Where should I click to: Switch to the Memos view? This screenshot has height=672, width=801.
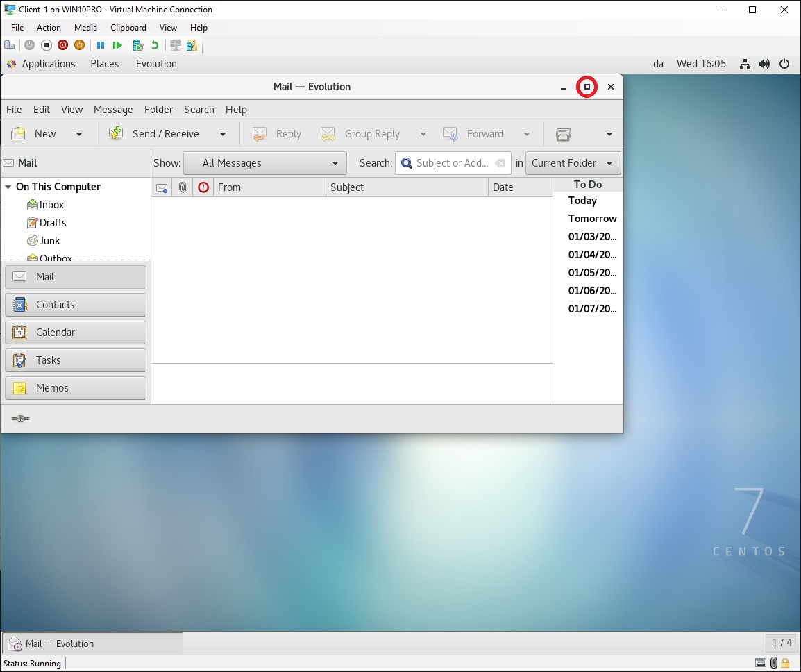pyautogui.click(x=76, y=388)
